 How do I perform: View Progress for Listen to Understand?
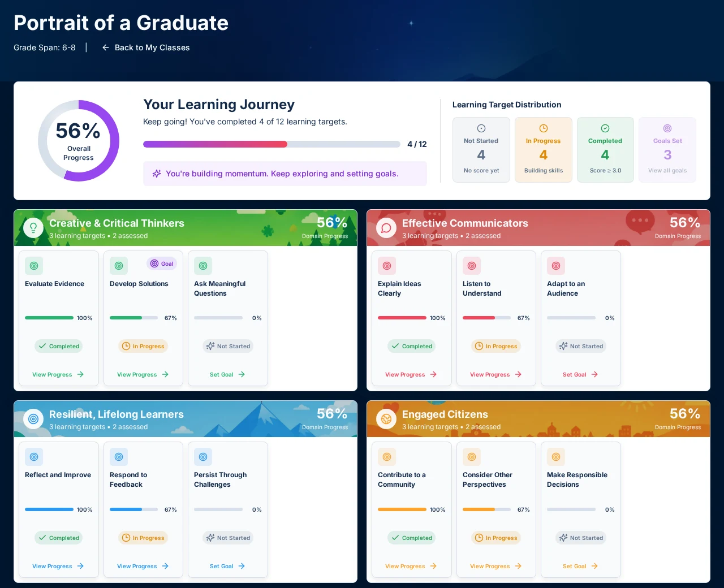496,374
